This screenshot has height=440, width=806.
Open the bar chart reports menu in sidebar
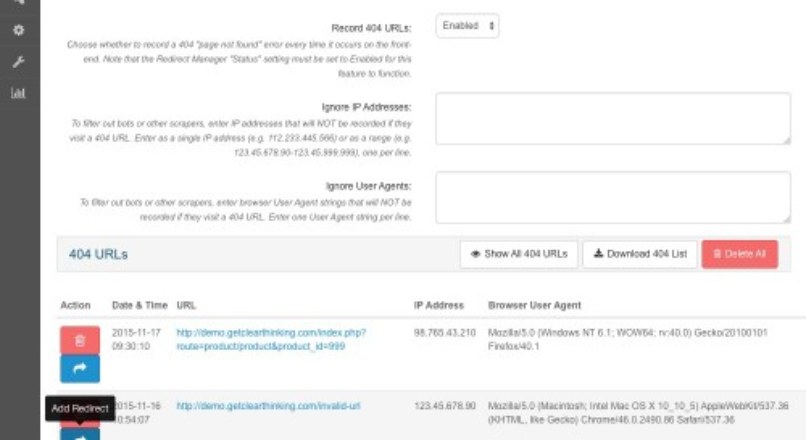point(18,93)
